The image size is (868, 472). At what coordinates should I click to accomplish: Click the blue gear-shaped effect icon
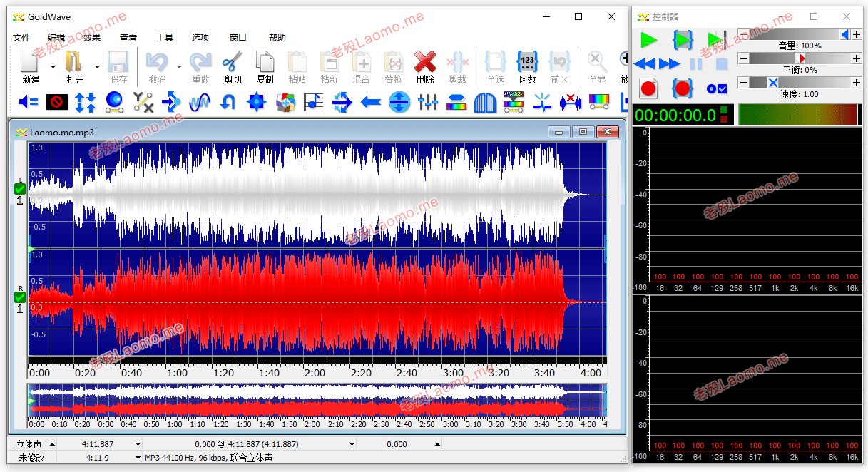(257, 102)
